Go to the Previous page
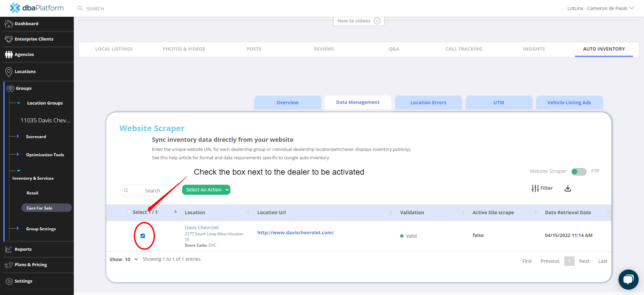Screen dimensions: 644x295 coord(550,261)
